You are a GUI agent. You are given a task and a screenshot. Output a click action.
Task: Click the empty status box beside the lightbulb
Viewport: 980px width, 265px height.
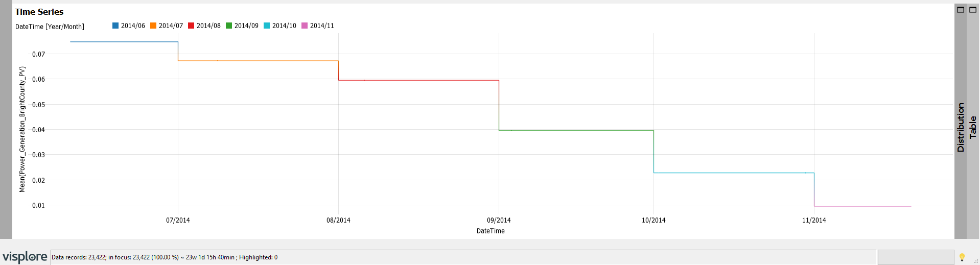pyautogui.click(x=916, y=257)
